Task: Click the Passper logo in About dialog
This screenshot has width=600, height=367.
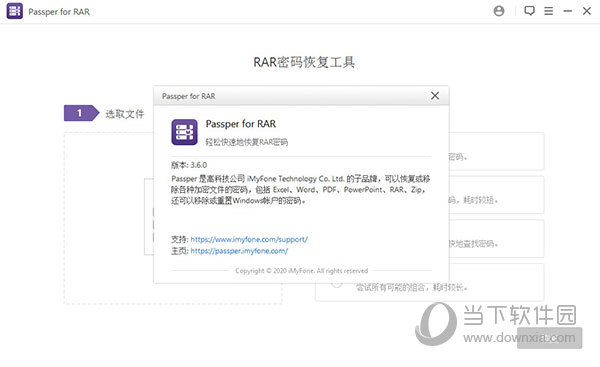Action: tap(184, 132)
